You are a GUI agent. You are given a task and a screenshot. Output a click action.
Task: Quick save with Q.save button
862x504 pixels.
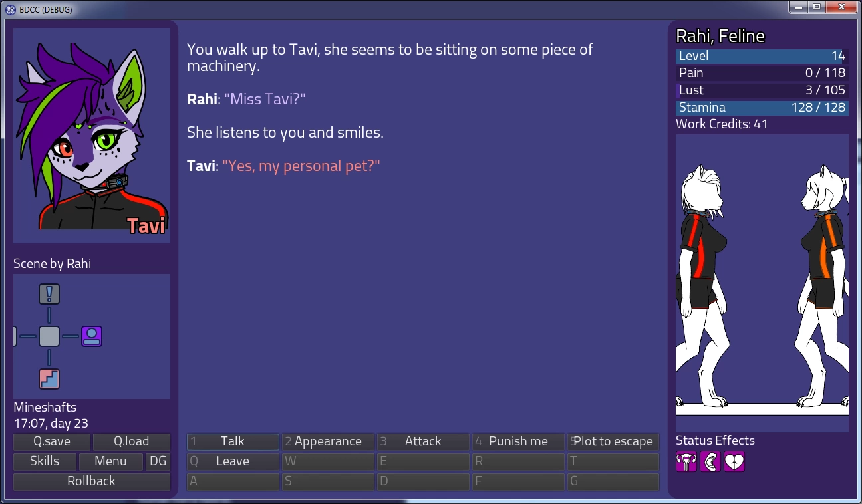coord(52,441)
